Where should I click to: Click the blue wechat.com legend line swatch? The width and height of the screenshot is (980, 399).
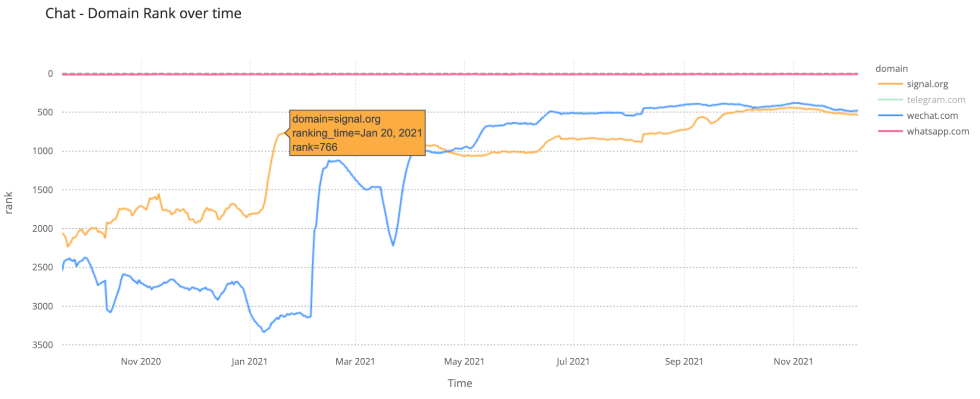(890, 115)
